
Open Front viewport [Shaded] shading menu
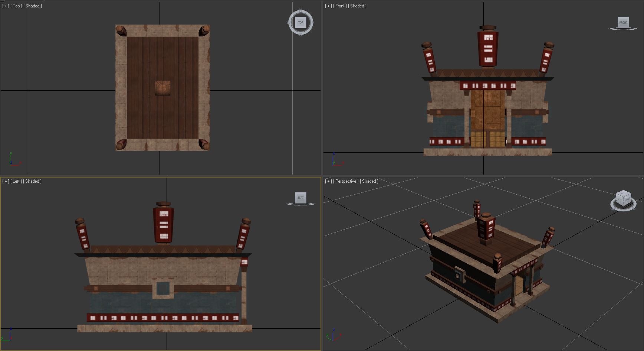[357, 6]
